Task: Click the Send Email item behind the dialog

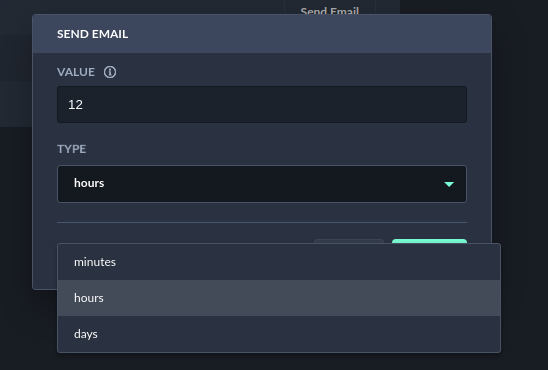Action: click(x=330, y=10)
